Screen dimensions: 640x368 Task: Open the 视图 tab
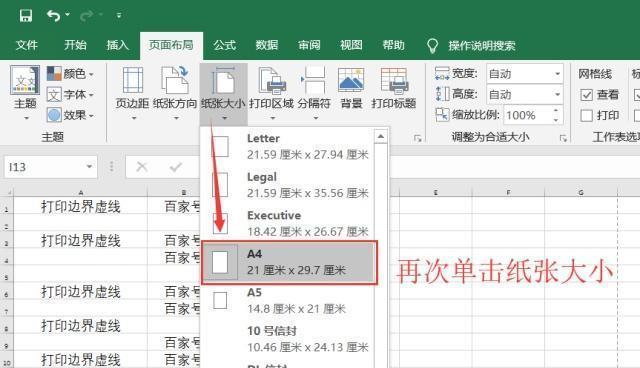tap(351, 45)
